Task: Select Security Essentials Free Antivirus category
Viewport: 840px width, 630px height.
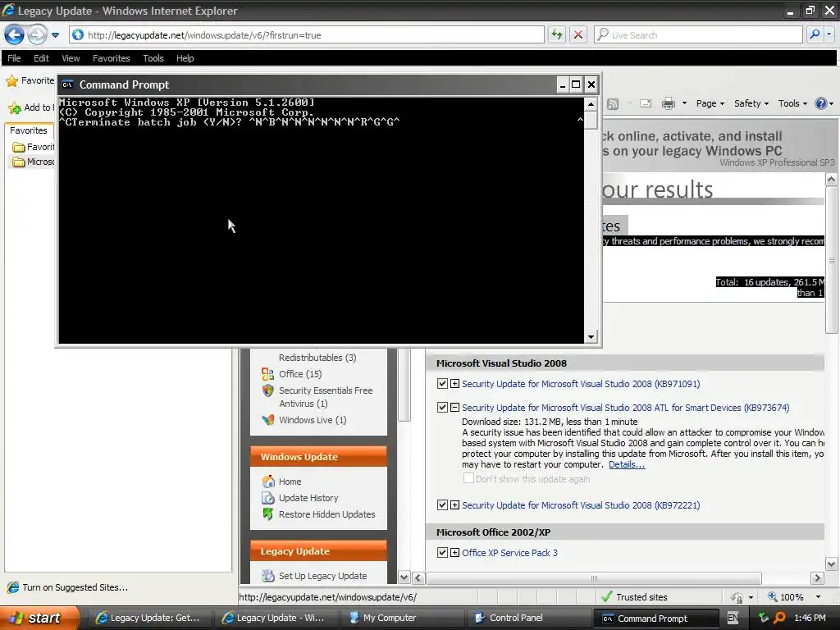Action: point(325,397)
